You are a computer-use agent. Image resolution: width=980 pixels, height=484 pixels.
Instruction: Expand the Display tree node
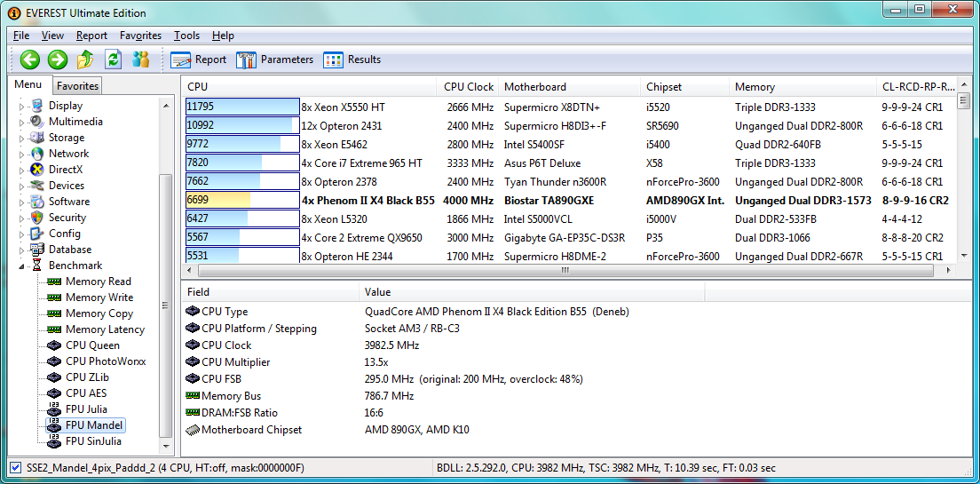tap(22, 107)
